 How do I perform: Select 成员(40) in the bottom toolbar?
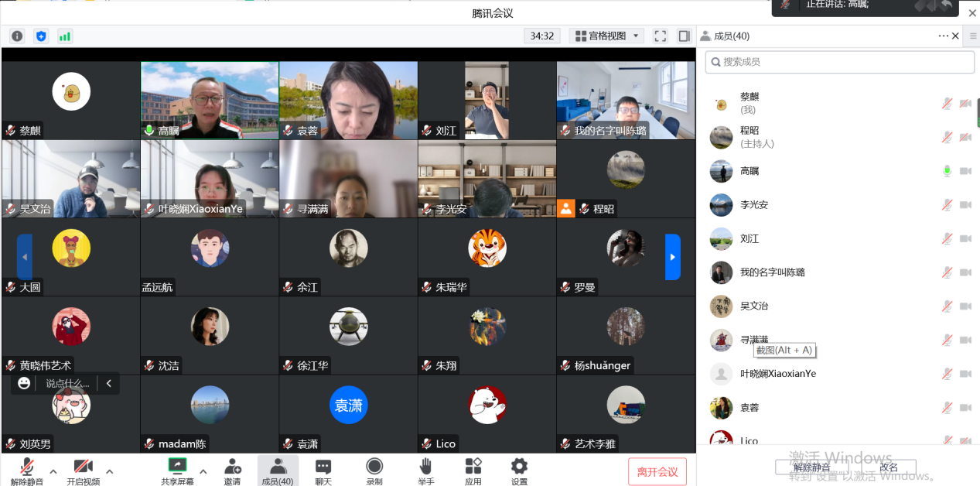click(278, 471)
